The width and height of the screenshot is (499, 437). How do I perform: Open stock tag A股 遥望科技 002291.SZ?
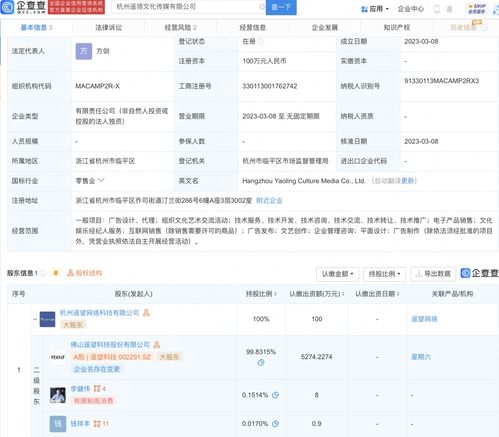coord(112,357)
